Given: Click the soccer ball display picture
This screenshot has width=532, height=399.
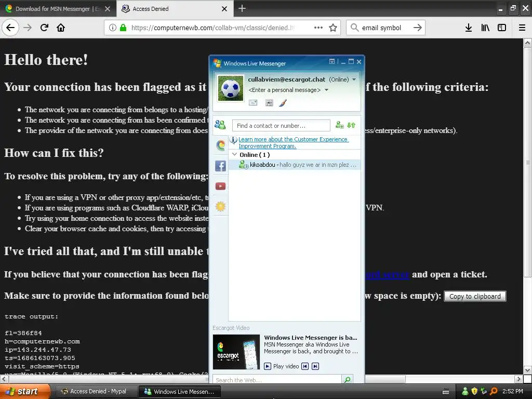Looking at the screenshot, I should coord(231,88).
